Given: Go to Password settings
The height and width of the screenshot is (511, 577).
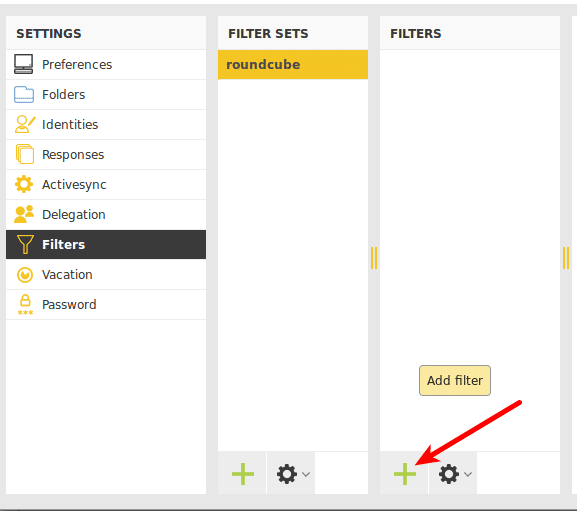Looking at the screenshot, I should click(x=106, y=305).
